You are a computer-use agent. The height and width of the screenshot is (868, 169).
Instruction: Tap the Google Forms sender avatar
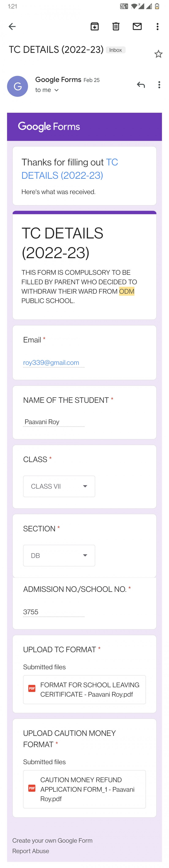coord(18,86)
